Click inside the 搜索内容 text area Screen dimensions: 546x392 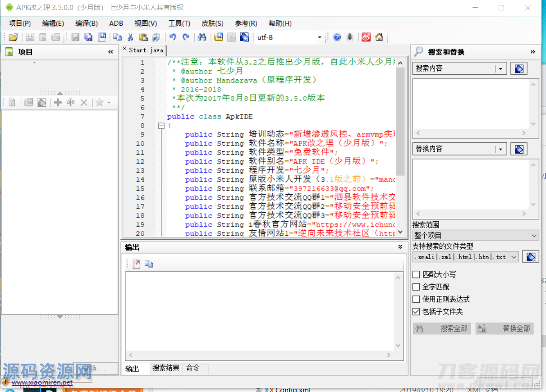point(471,104)
